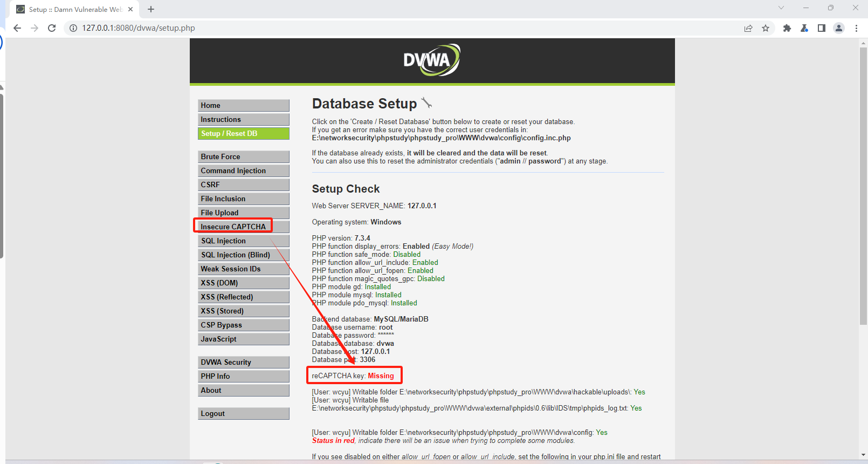Image resolution: width=868 pixels, height=464 pixels.
Task: Open the JavaScript module
Action: pos(244,339)
